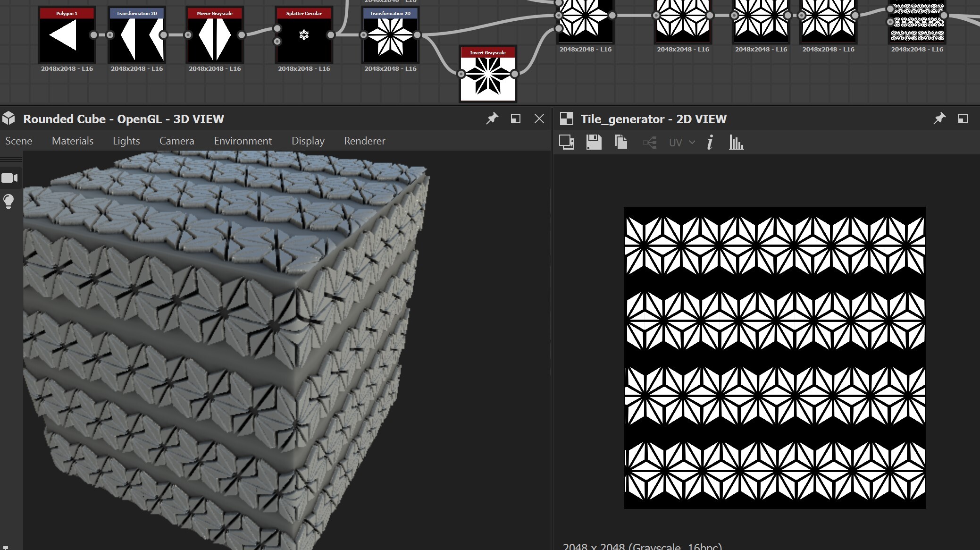Image resolution: width=980 pixels, height=550 pixels.
Task: Select the Transformation 2D node connected after Polygon 1
Action: [x=137, y=35]
